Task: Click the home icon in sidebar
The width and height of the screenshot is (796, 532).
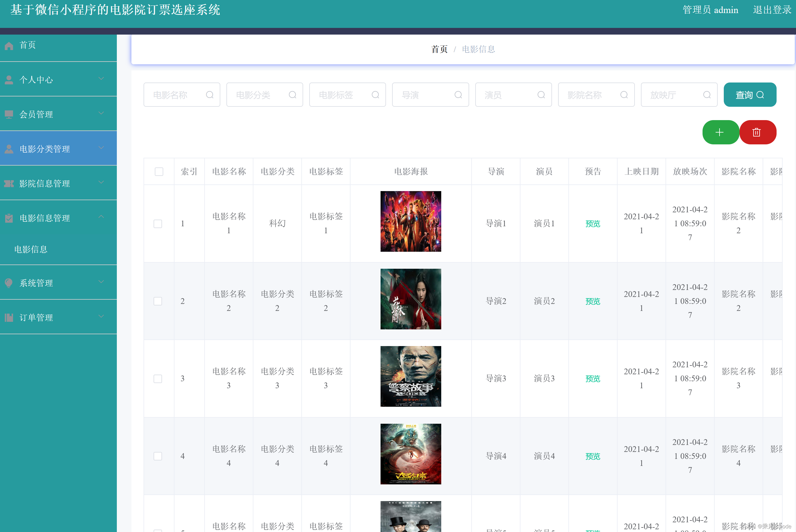Action: 9,46
